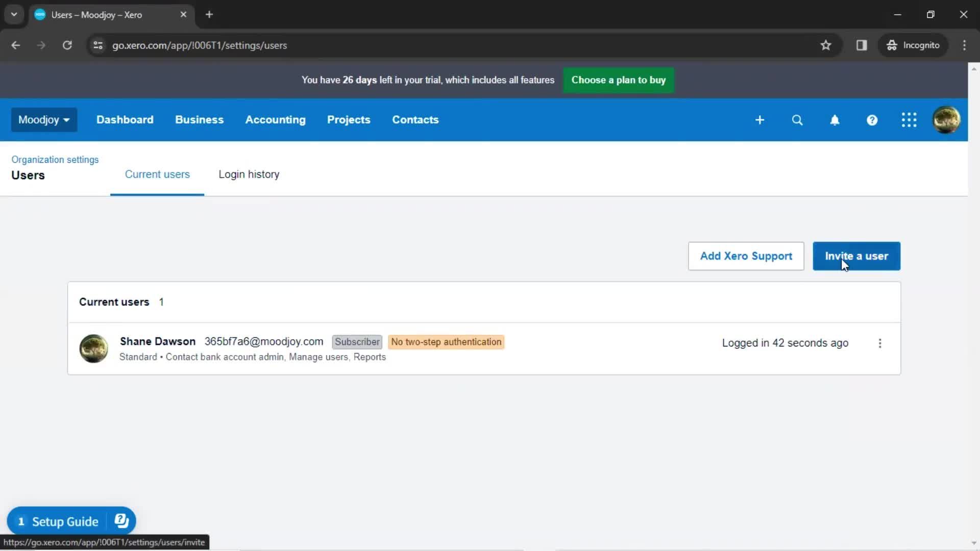Click the Logged in 42 seconds ago text
980x551 pixels.
click(785, 343)
